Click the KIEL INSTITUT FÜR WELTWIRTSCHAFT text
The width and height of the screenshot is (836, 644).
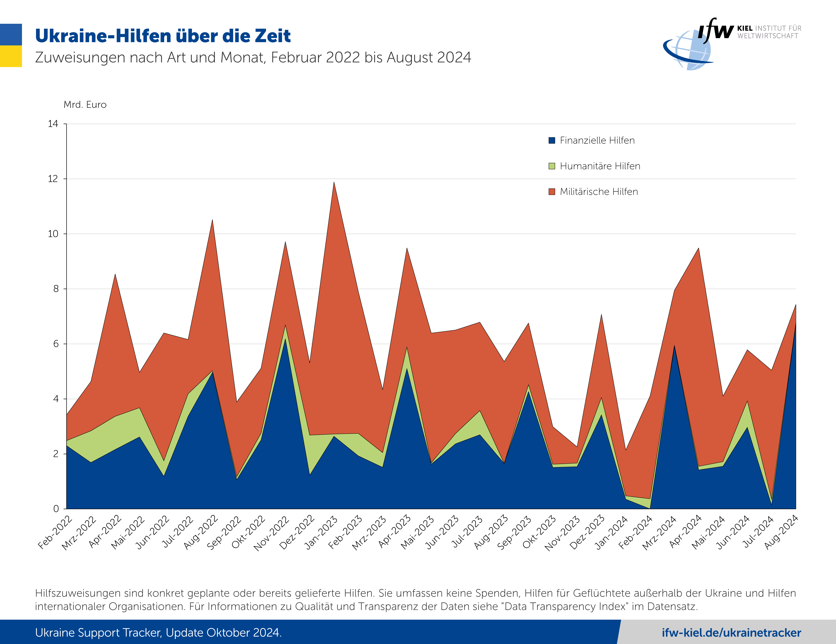point(769,32)
